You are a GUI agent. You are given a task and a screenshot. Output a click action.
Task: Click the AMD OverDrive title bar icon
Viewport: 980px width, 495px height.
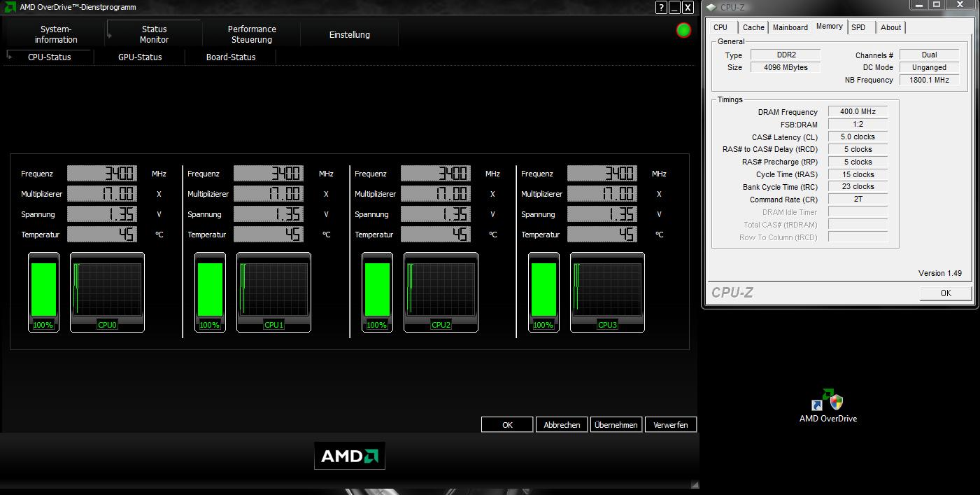tap(10, 7)
